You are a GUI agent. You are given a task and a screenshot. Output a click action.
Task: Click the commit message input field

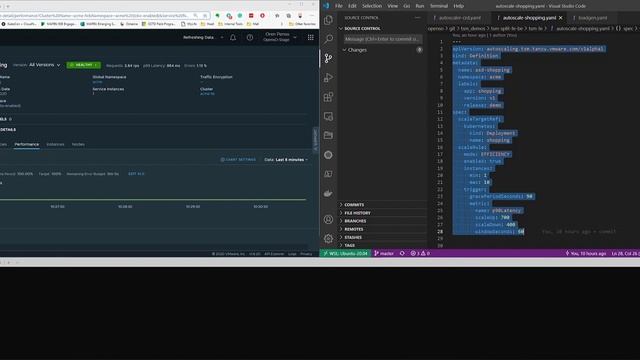[x=382, y=39]
